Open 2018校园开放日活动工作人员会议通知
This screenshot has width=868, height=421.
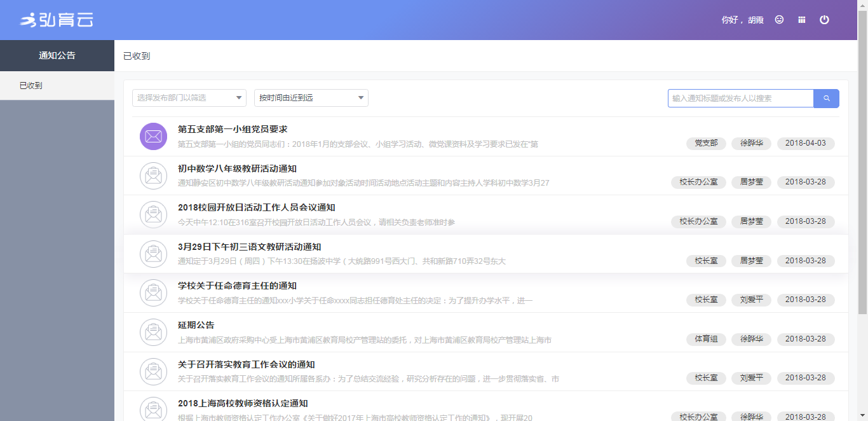pyautogui.click(x=257, y=208)
